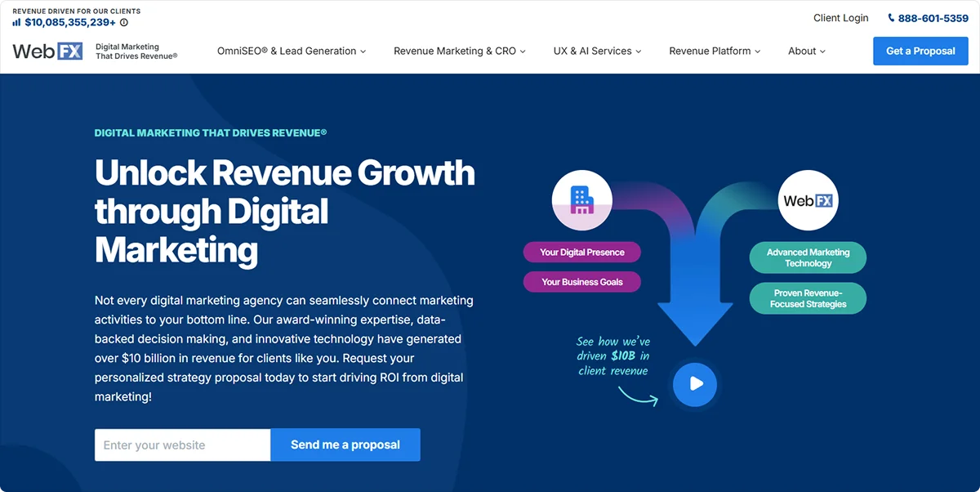Call 888-601-5359 via the header link

[933, 17]
